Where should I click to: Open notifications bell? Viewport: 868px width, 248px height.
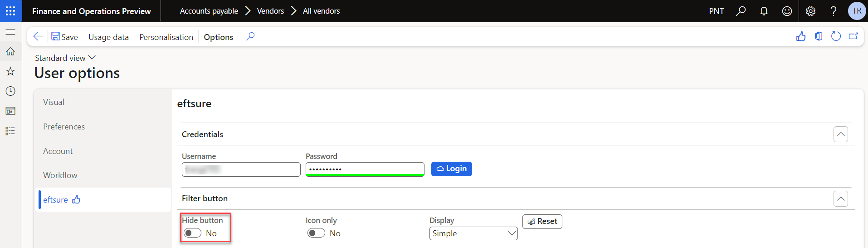click(764, 11)
